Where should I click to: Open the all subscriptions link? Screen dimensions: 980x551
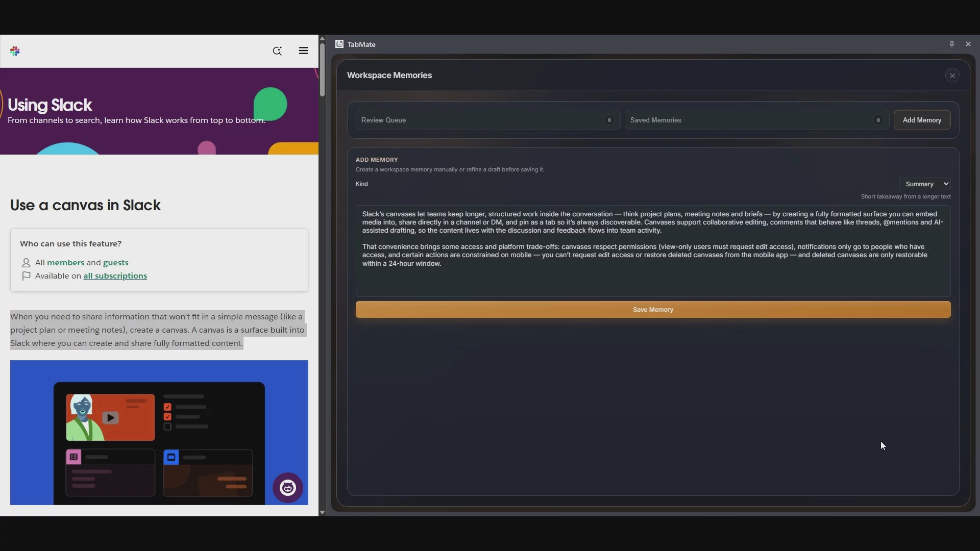click(115, 276)
